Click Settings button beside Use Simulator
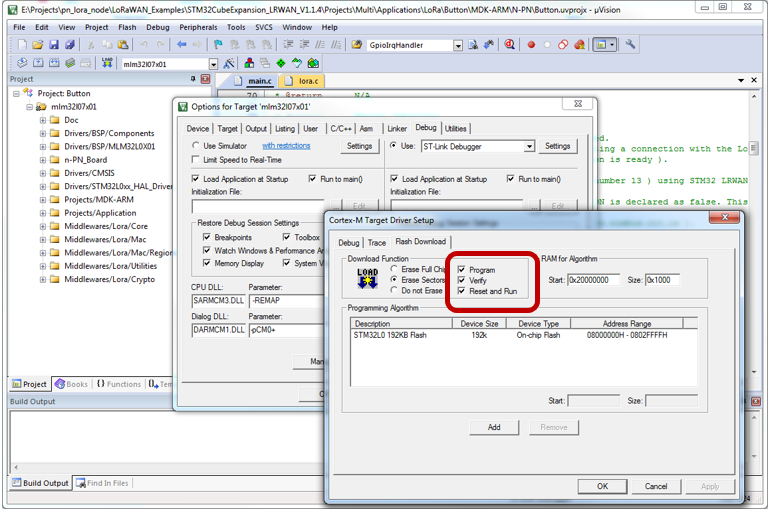The image size is (772, 512). click(x=359, y=146)
